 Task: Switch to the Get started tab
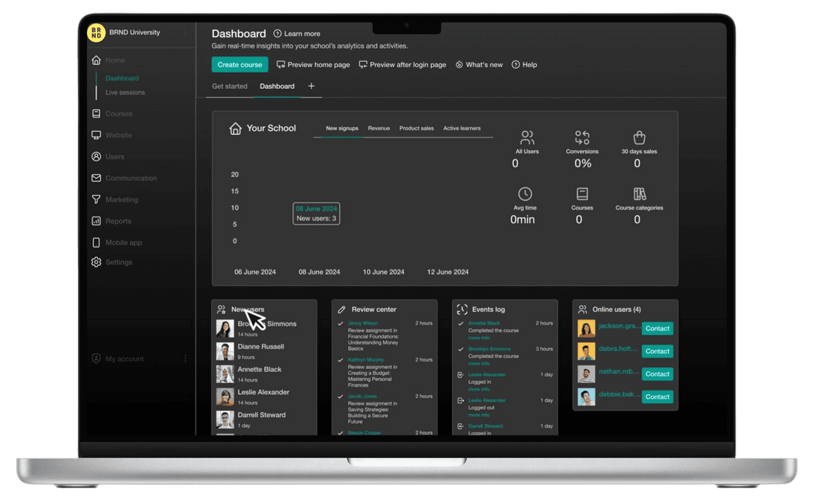pyautogui.click(x=229, y=86)
